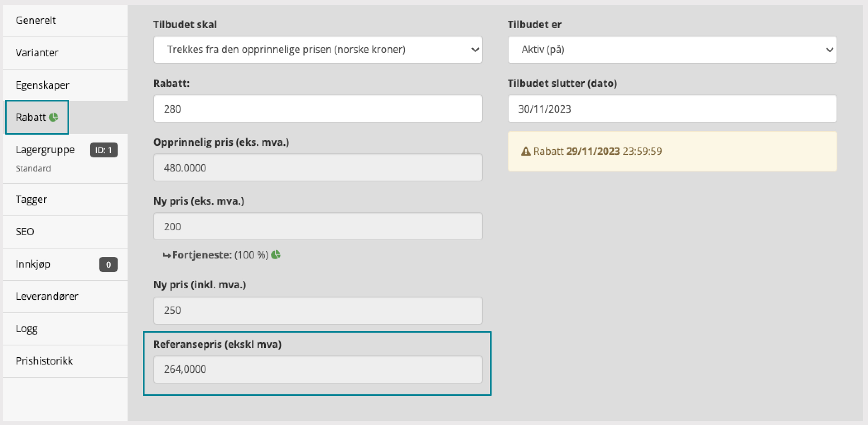
Task: Click the warning triangle icon in the Rabatt notice
Action: 526,151
